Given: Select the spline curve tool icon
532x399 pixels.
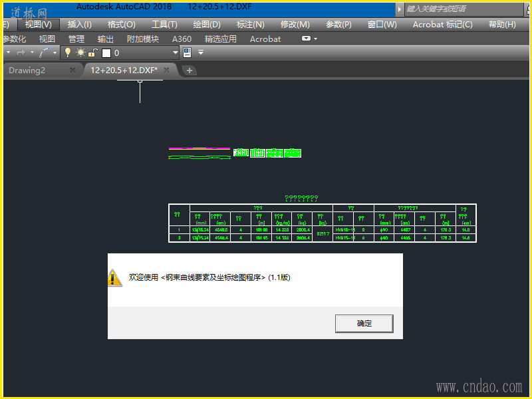Looking at the screenshot, I should click(x=45, y=53).
